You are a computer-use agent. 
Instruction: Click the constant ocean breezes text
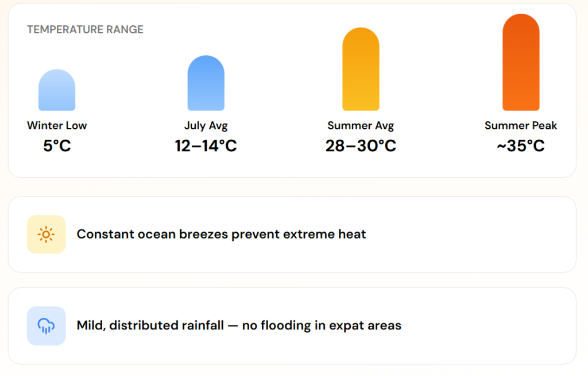[x=221, y=235]
